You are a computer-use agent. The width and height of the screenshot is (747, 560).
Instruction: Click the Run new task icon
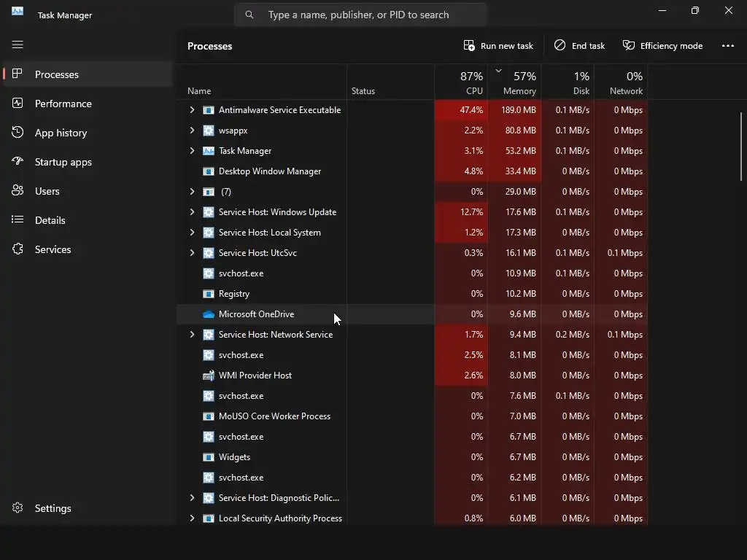469,45
